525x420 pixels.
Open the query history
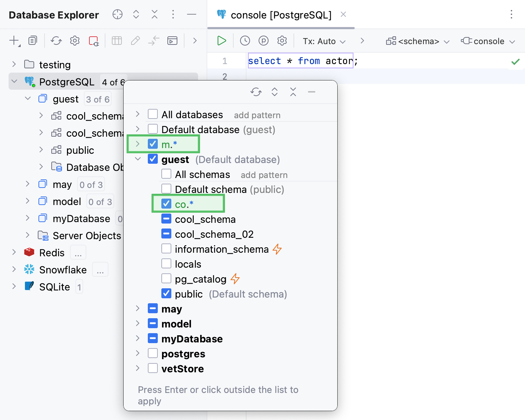point(245,41)
